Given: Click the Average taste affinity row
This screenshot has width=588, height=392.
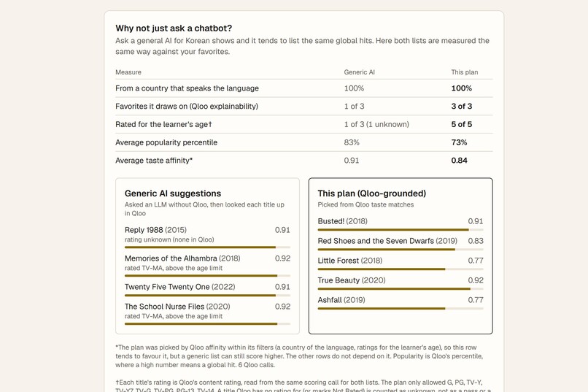Looking at the screenshot, I should pos(303,161).
